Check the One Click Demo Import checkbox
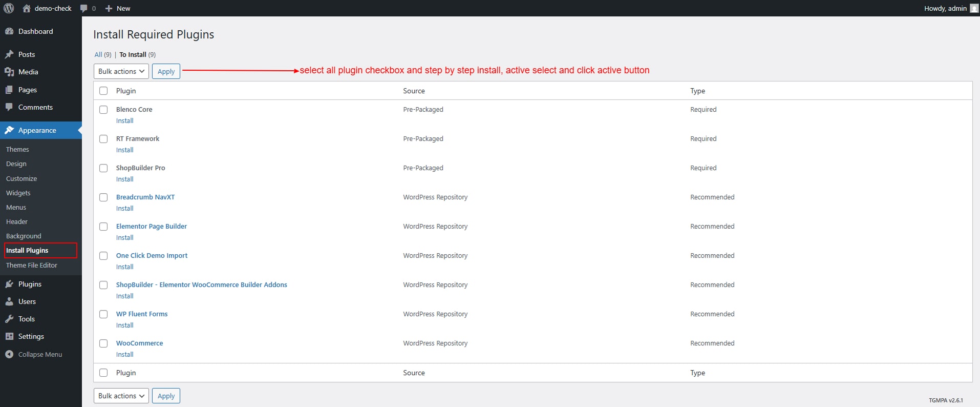This screenshot has width=980, height=407. tap(103, 256)
